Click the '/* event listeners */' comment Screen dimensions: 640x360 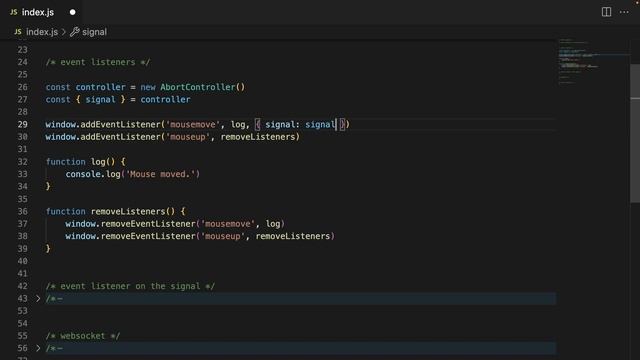[x=98, y=62]
